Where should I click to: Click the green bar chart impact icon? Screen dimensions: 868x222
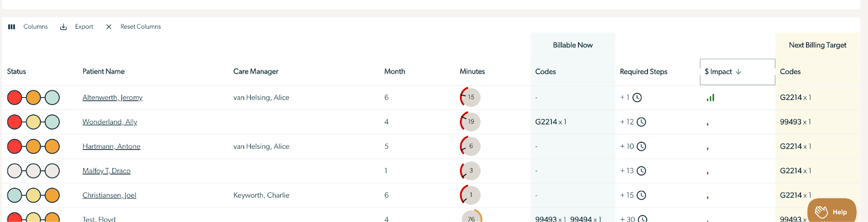click(x=710, y=98)
